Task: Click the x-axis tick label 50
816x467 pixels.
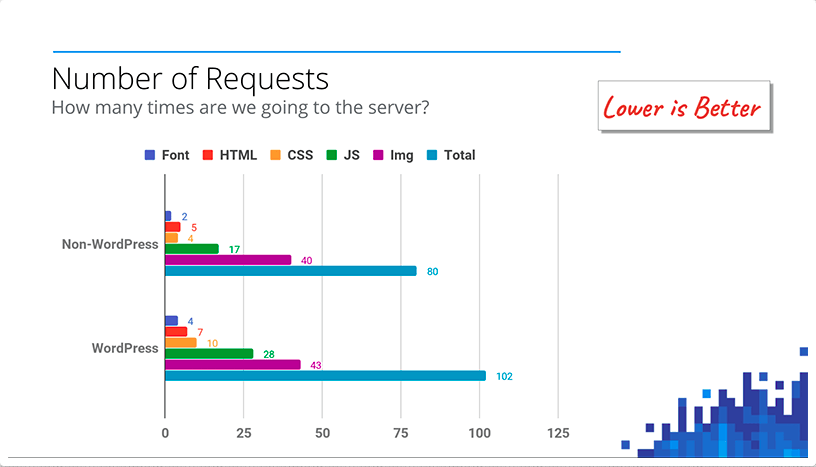Action: click(x=322, y=433)
